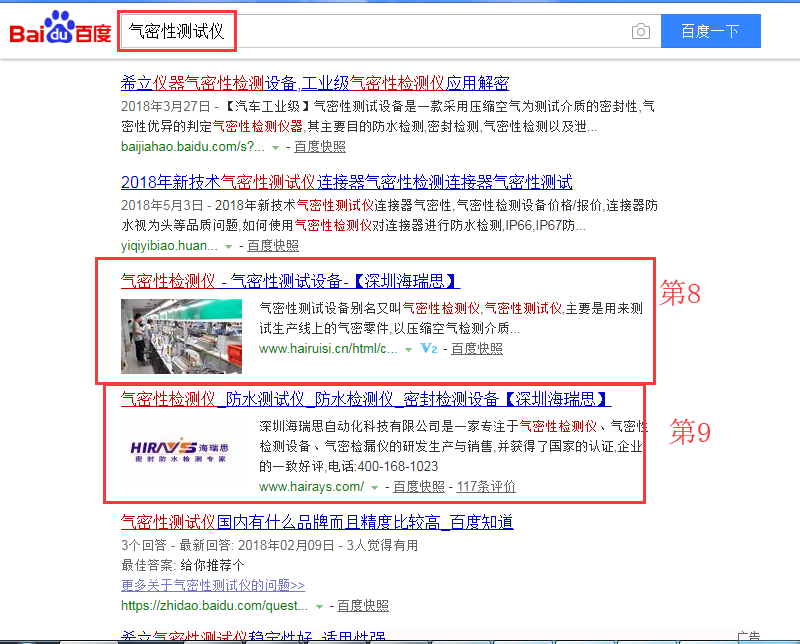Open 更多关于气密性测试仪的问题 link
Screen dimensions: 800x644
(x=213, y=585)
